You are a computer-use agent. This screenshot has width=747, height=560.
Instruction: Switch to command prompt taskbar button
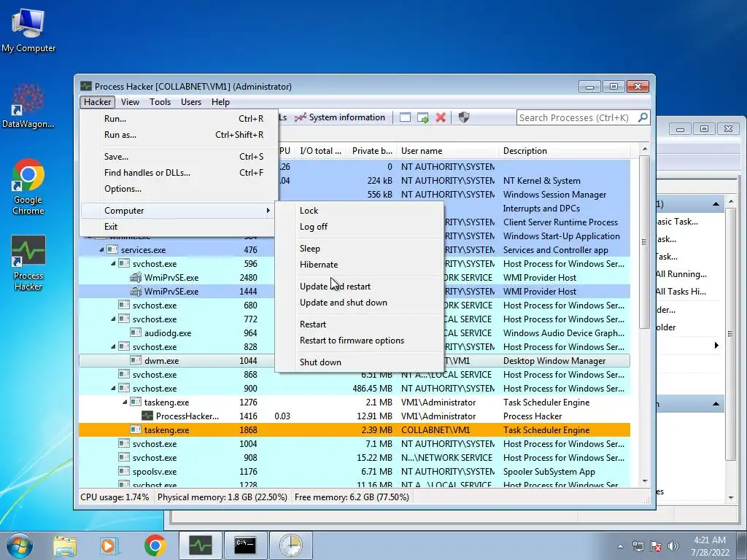[x=245, y=545]
